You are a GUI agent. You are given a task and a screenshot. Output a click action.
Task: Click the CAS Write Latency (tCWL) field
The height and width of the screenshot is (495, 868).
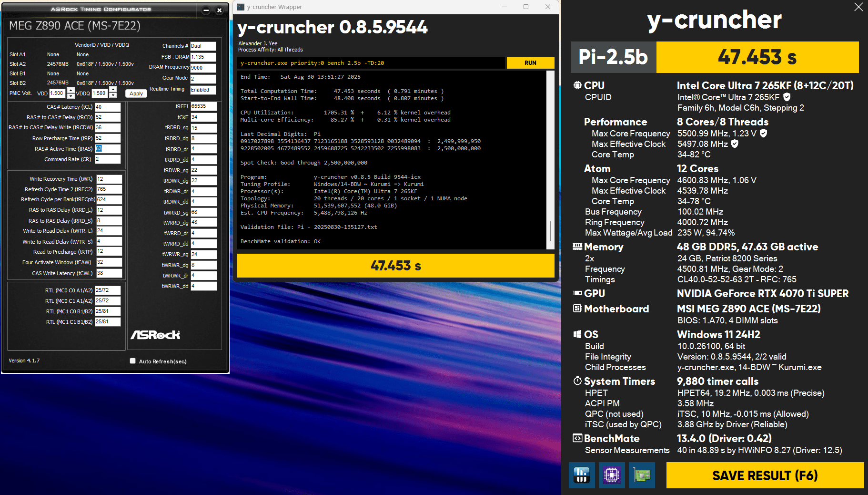[109, 273]
